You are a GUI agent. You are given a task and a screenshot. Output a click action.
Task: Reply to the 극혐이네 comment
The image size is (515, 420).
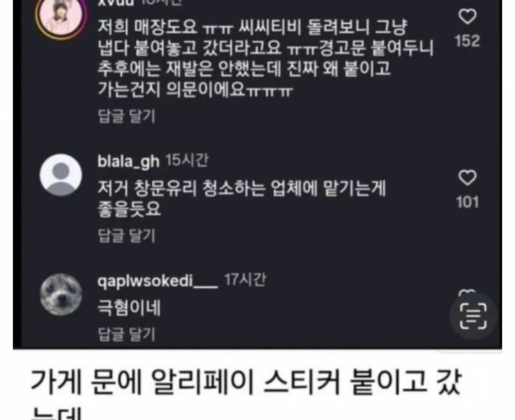click(x=126, y=334)
